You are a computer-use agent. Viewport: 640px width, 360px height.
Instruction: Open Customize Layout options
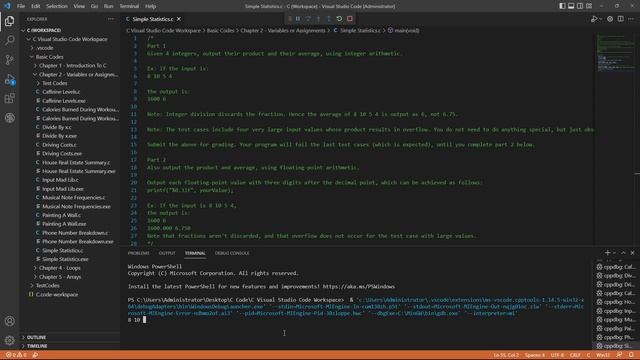tap(589, 6)
